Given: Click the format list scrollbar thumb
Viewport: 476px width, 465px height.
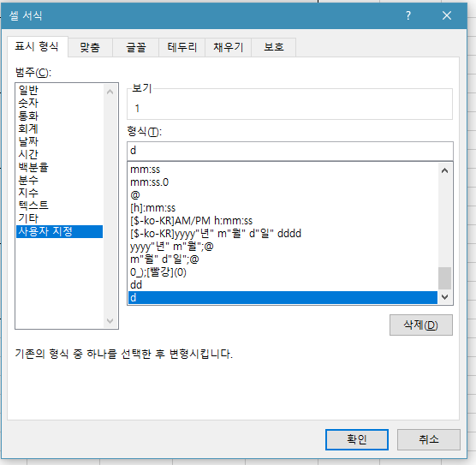Looking at the screenshot, I should (x=444, y=278).
